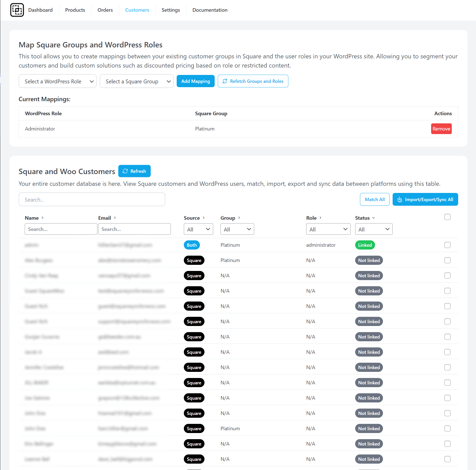Check the administrator Linked row checkbox

pos(447,245)
